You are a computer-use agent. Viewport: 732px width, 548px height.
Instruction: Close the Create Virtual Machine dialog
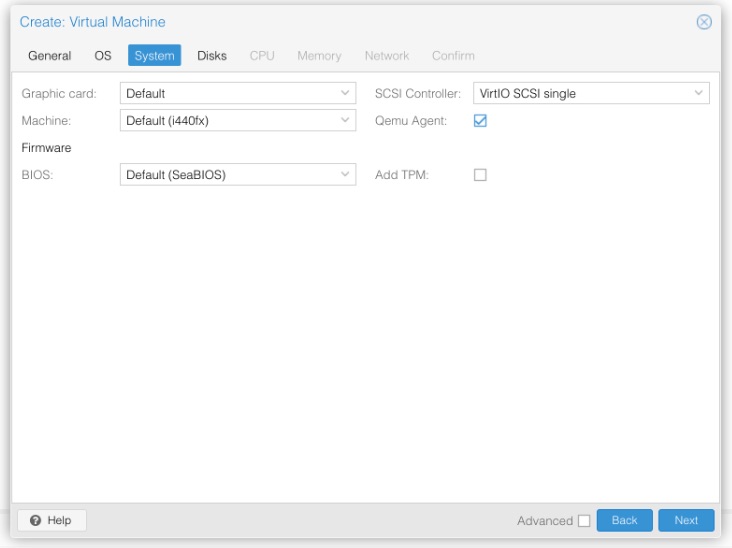coord(704,22)
